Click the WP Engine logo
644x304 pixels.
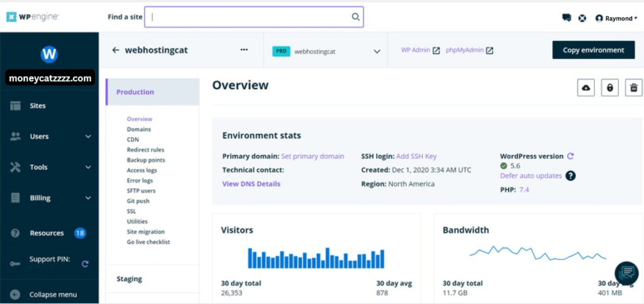click(33, 17)
